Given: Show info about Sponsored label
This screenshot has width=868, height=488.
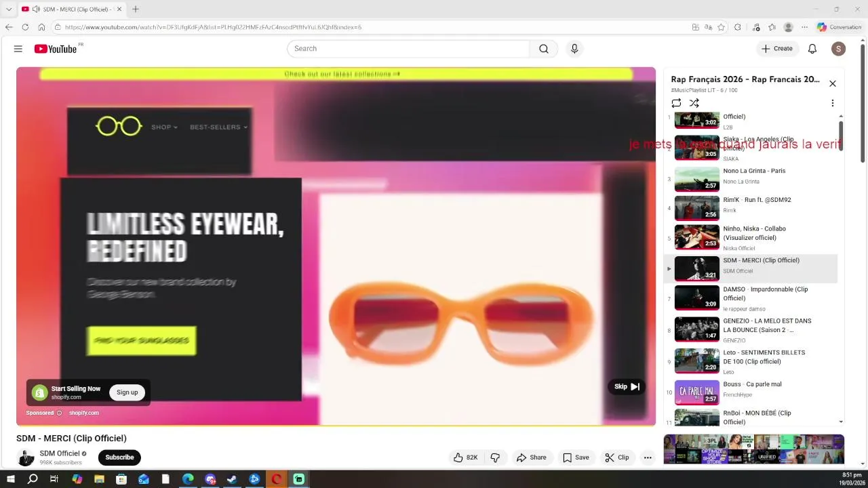Looking at the screenshot, I should coord(59,413).
